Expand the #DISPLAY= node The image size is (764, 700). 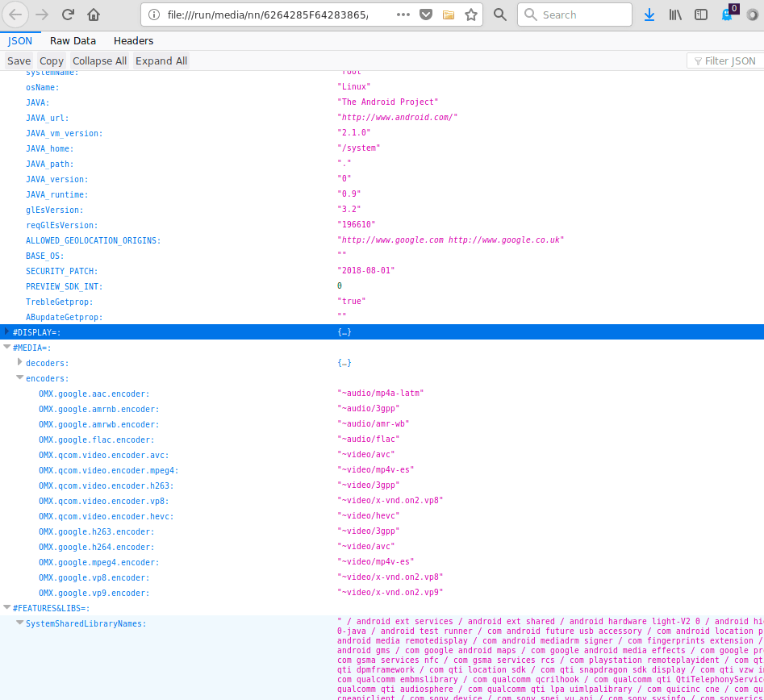click(6, 331)
